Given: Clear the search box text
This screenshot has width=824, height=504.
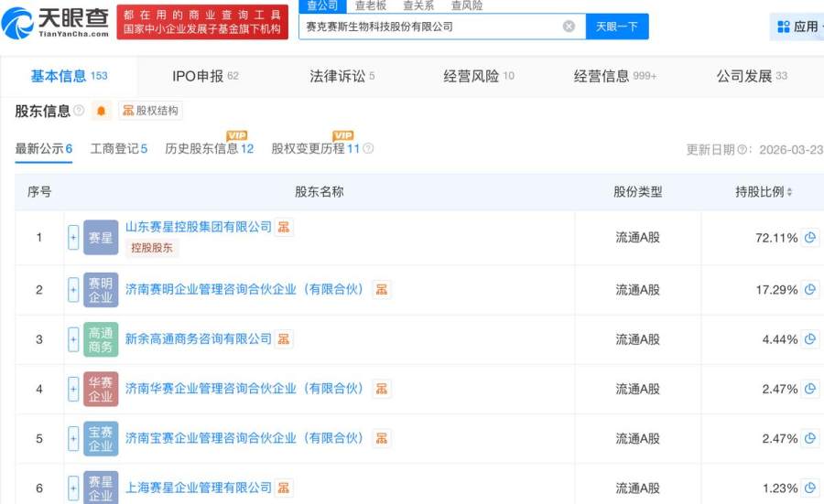Looking at the screenshot, I should (x=569, y=27).
